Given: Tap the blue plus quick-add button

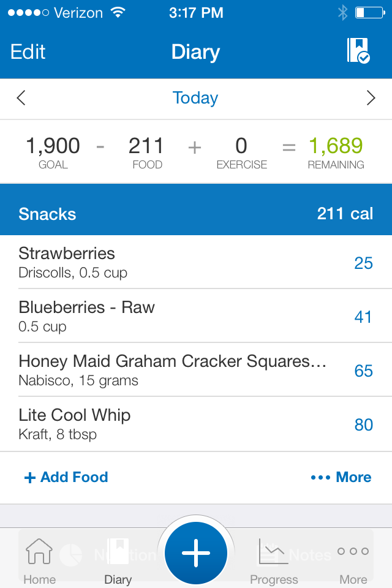Looking at the screenshot, I should click(196, 553).
